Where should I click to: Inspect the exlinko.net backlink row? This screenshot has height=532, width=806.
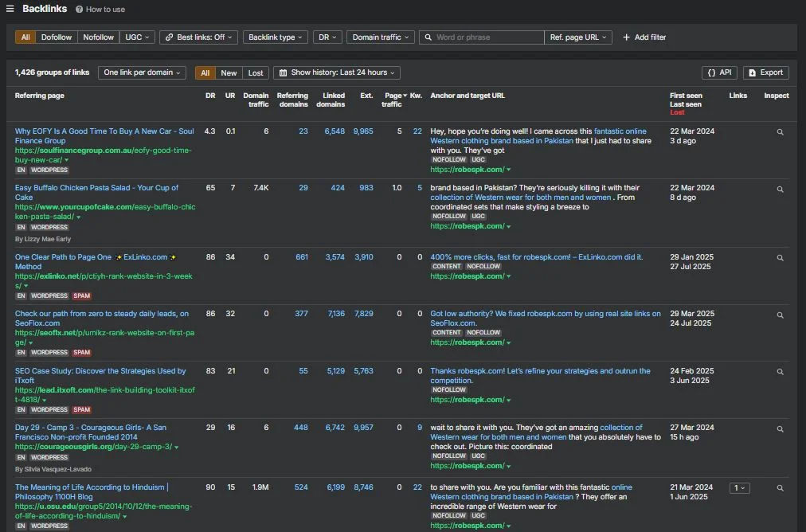point(780,257)
